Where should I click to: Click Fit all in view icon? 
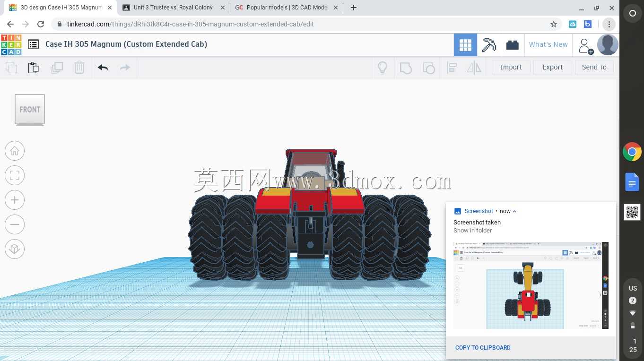[15, 175]
